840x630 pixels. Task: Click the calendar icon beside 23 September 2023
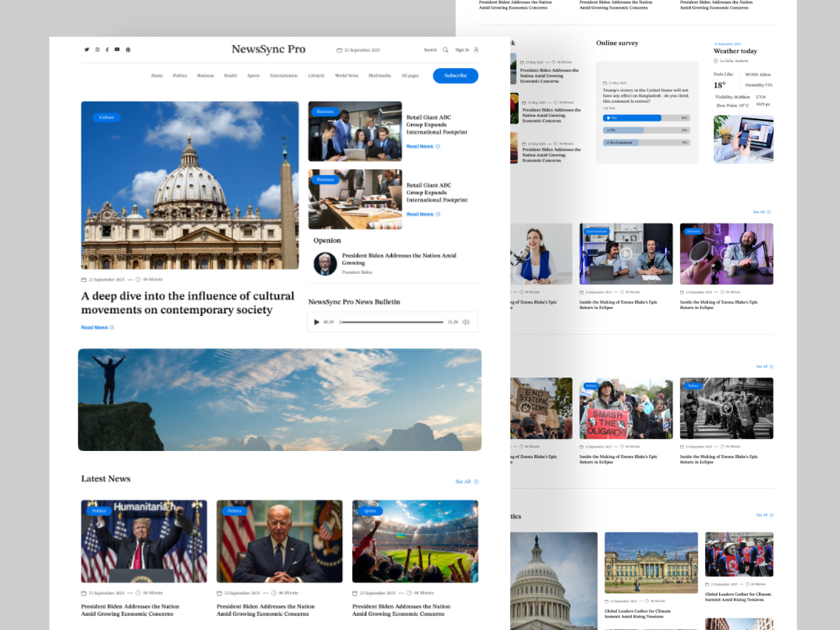point(339,50)
